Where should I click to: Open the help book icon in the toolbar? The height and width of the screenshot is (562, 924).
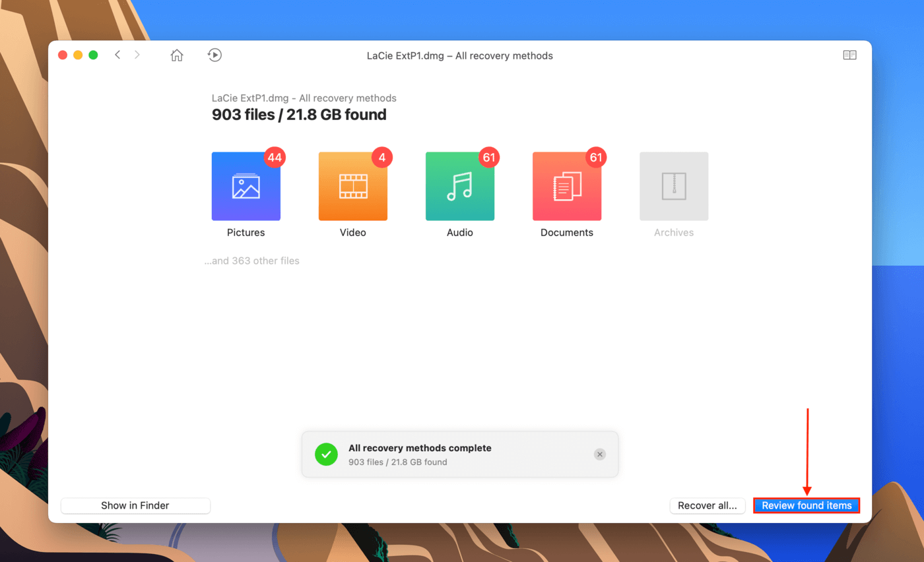point(849,55)
